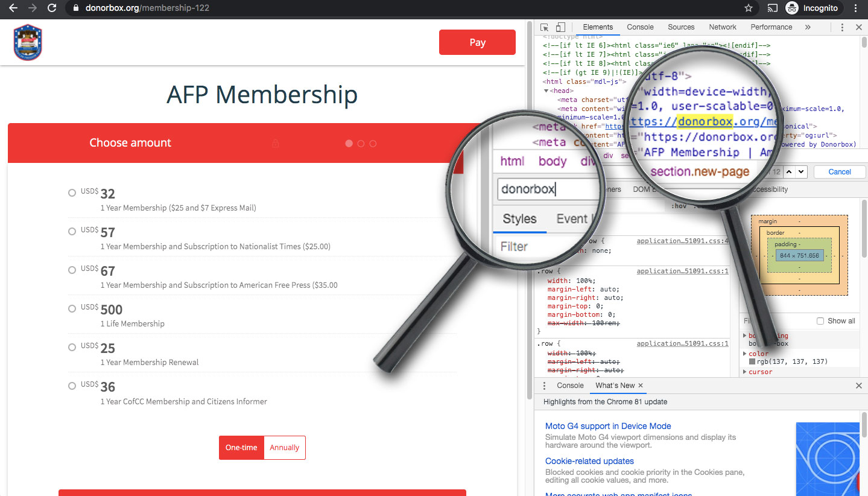The height and width of the screenshot is (496, 868).
Task: Open the Network tab
Action: point(723,27)
